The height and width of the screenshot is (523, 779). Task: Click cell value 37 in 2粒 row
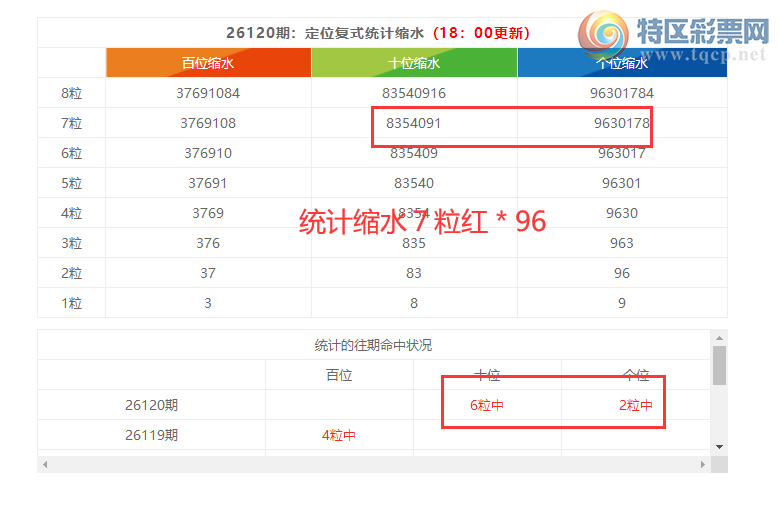(x=208, y=273)
